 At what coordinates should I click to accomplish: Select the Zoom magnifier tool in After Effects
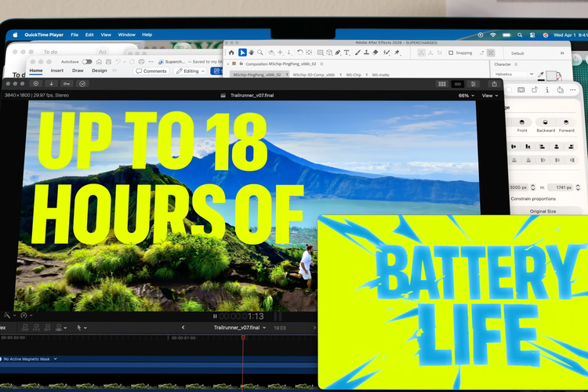point(260,53)
